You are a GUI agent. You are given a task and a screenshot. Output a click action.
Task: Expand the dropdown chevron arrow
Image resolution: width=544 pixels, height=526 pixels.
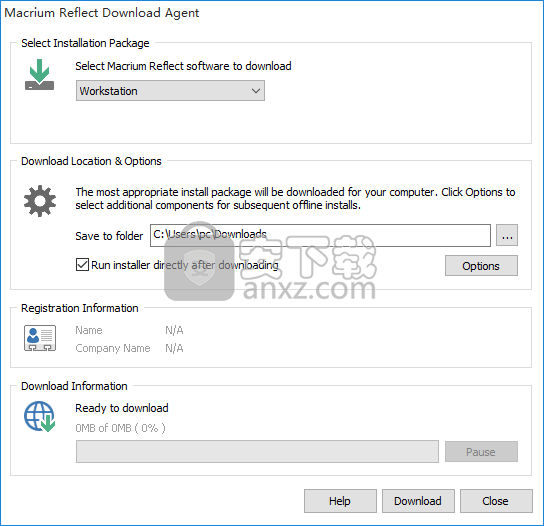[256, 91]
